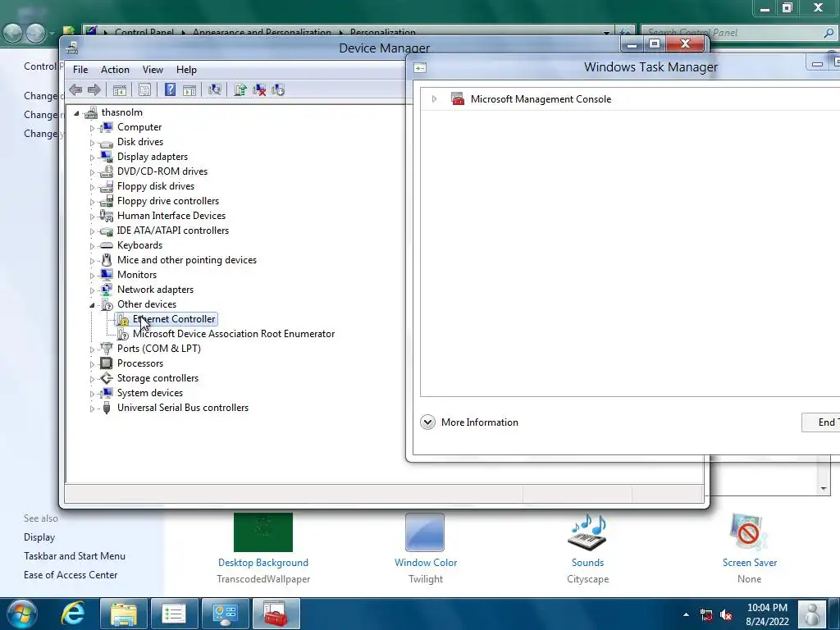840x630 pixels.
Task: Select IDE ATA/ATAPI controllers tree item
Action: pos(173,231)
